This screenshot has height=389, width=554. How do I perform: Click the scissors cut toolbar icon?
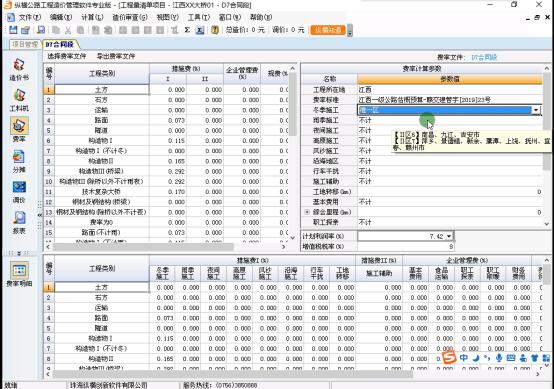point(68,30)
